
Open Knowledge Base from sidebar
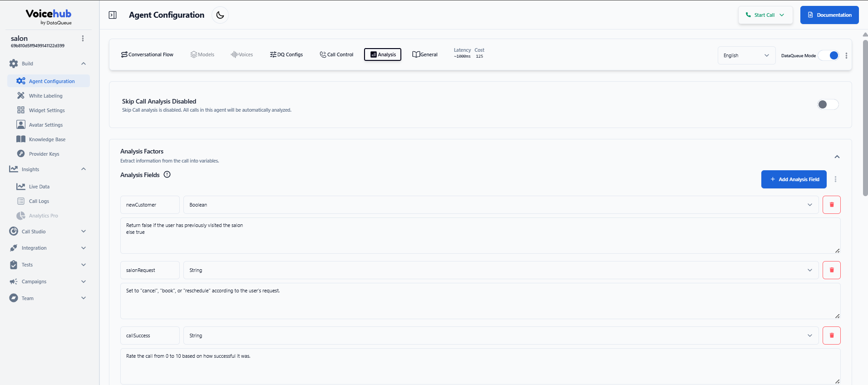click(x=47, y=139)
